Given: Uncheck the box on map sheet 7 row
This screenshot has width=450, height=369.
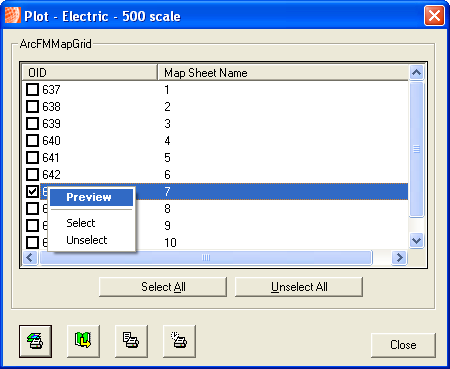Looking at the screenshot, I should tap(32, 191).
